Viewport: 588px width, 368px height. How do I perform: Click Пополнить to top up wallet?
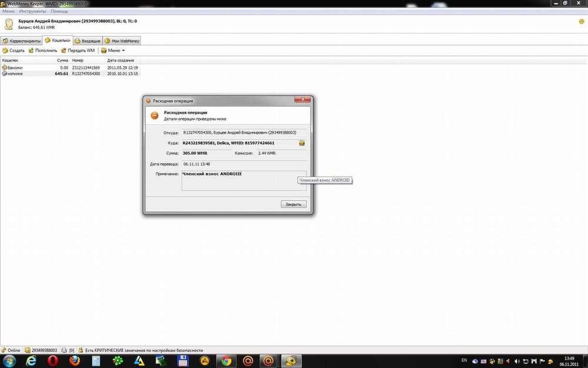(43, 51)
